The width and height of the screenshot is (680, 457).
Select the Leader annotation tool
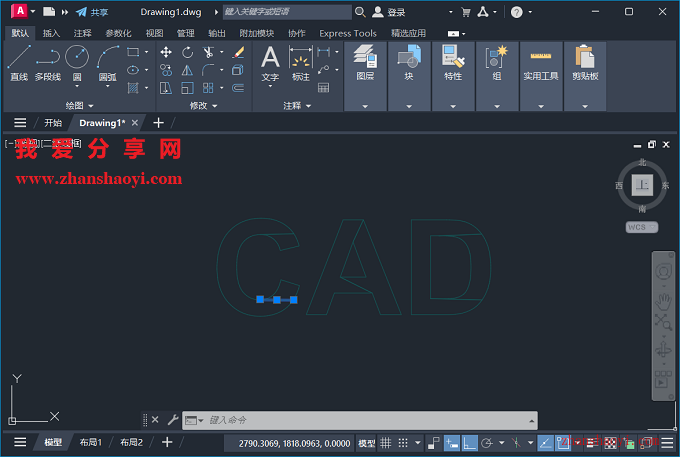[324, 70]
